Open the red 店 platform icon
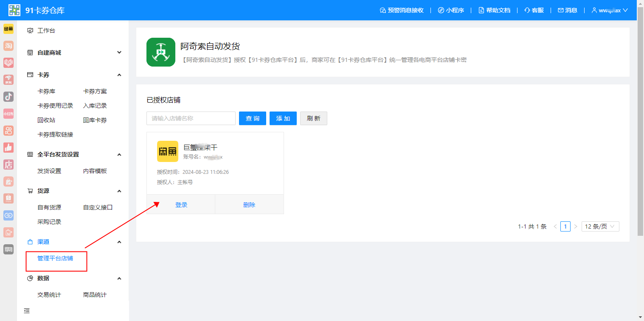 pos(8,165)
